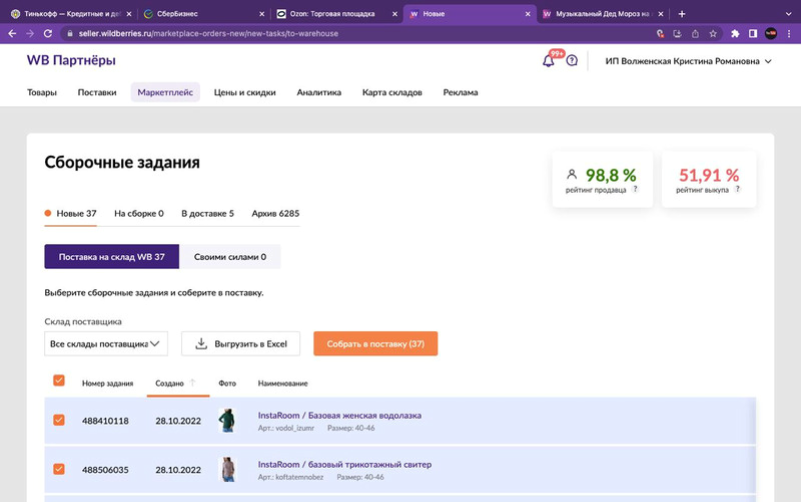Select Поставка на склад WB 37
Screen dimensions: 801x502
[111, 257]
